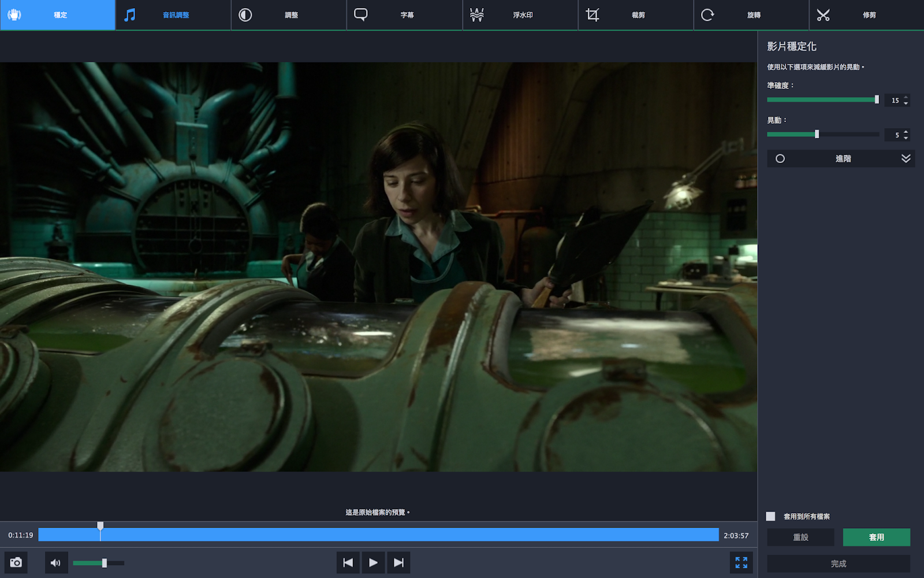Click the timeline playhead marker
The height and width of the screenshot is (578, 924).
click(100, 526)
